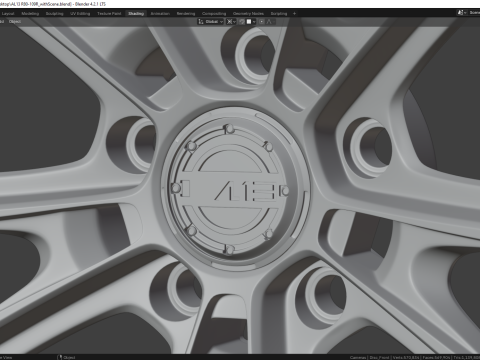
Task: Toggle snapping magnet icon
Action: click(x=242, y=22)
